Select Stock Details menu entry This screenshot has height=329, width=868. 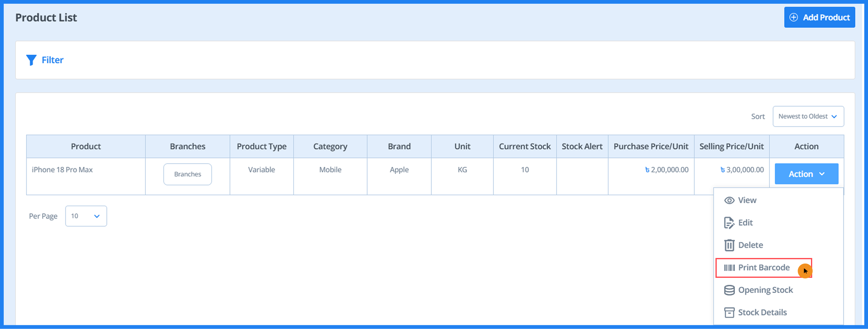coord(762,313)
